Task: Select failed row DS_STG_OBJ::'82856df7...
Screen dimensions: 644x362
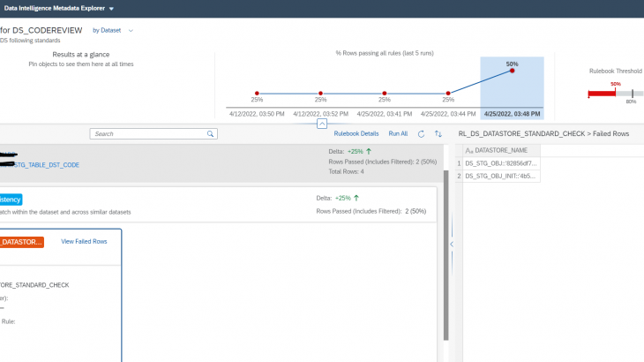Action: click(501, 163)
